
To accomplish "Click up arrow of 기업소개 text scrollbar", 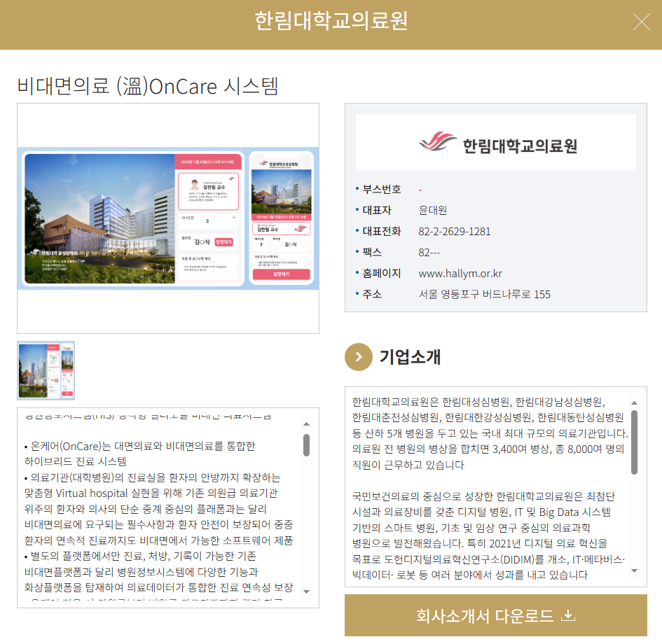I will pos(634,402).
